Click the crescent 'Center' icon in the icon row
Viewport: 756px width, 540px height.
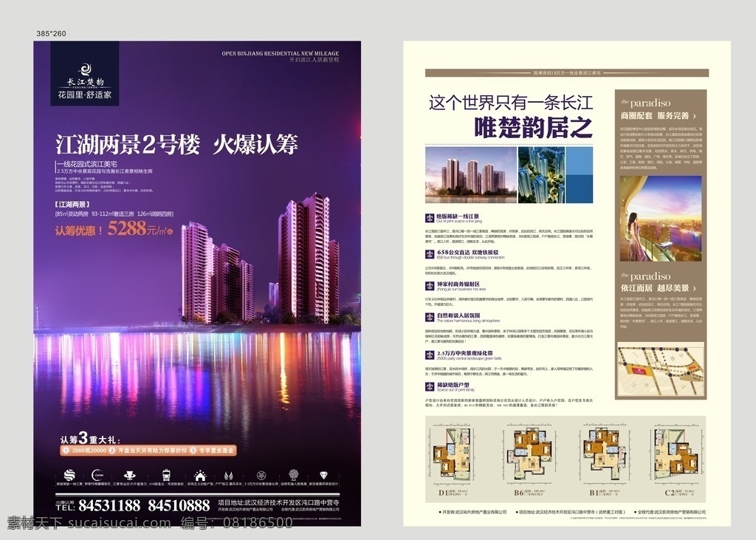(98, 475)
